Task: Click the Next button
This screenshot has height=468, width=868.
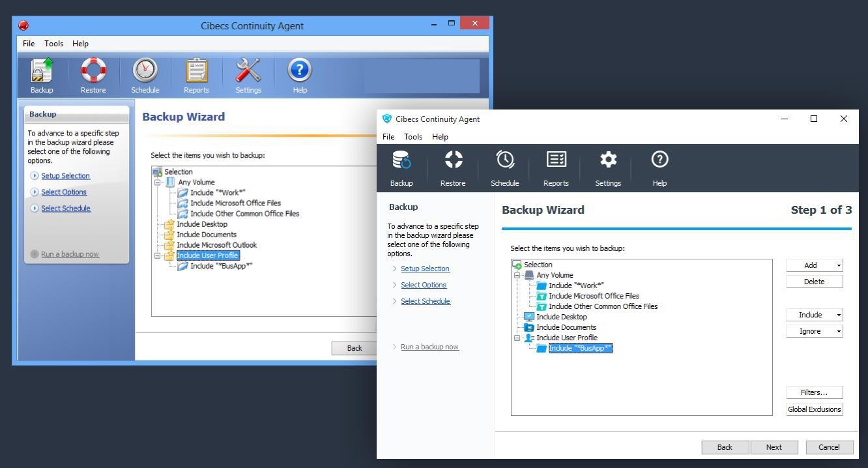Action: click(774, 447)
